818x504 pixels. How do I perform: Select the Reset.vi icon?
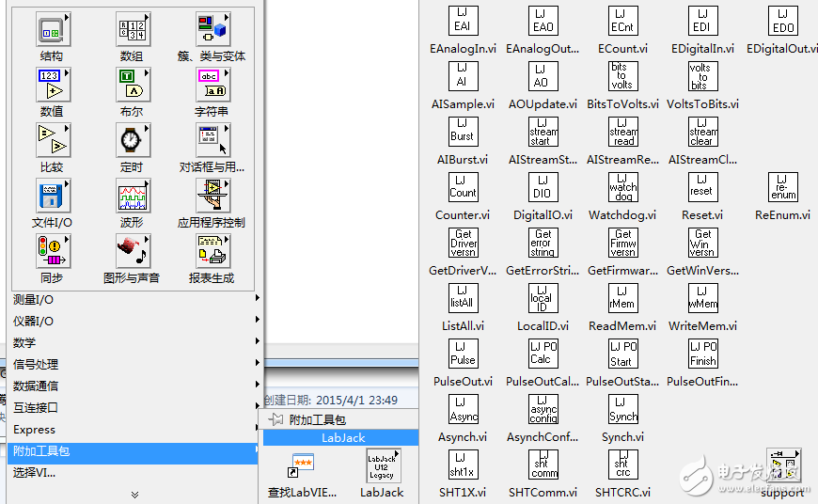pyautogui.click(x=702, y=187)
